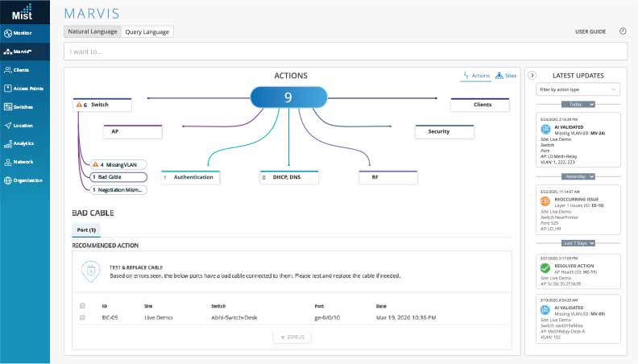Select the Port (1) tab
The width and height of the screenshot is (638, 364).
[86, 230]
